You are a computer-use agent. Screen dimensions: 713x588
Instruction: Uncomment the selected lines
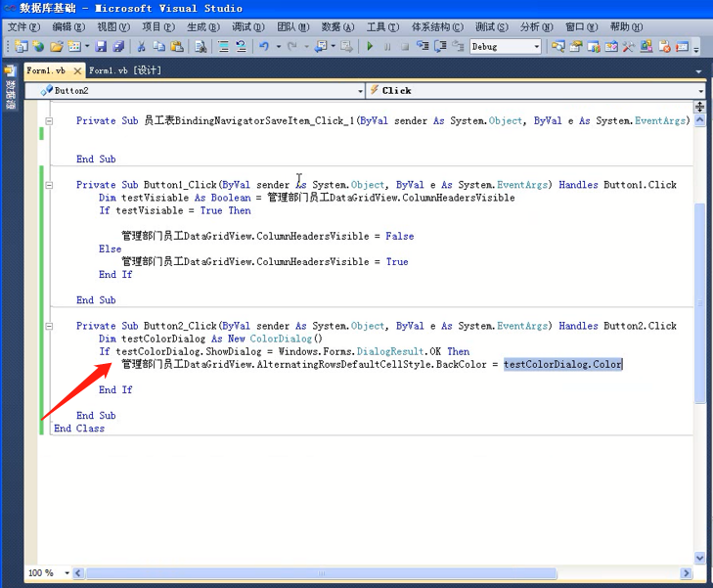pos(241,46)
